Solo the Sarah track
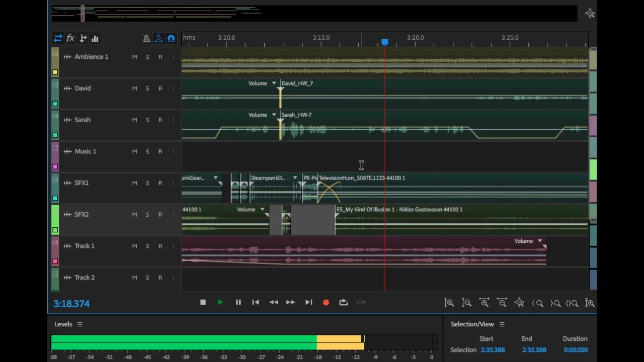The height and width of the screenshot is (362, 644). [147, 120]
